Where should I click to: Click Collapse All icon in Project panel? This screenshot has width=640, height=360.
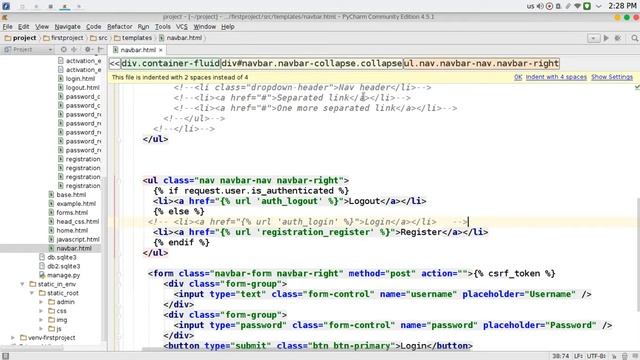coord(74,49)
